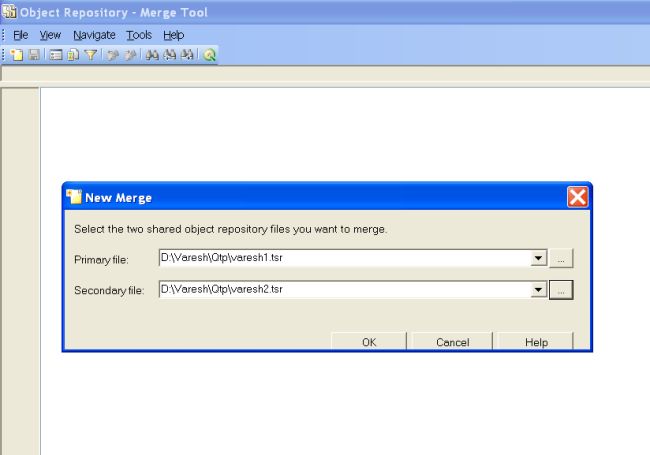
Task: Close the New Merge dialog
Action: pos(577,197)
